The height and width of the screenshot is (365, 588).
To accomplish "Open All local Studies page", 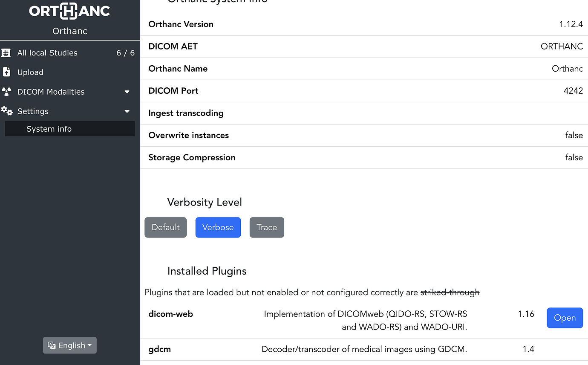I will pos(48,52).
